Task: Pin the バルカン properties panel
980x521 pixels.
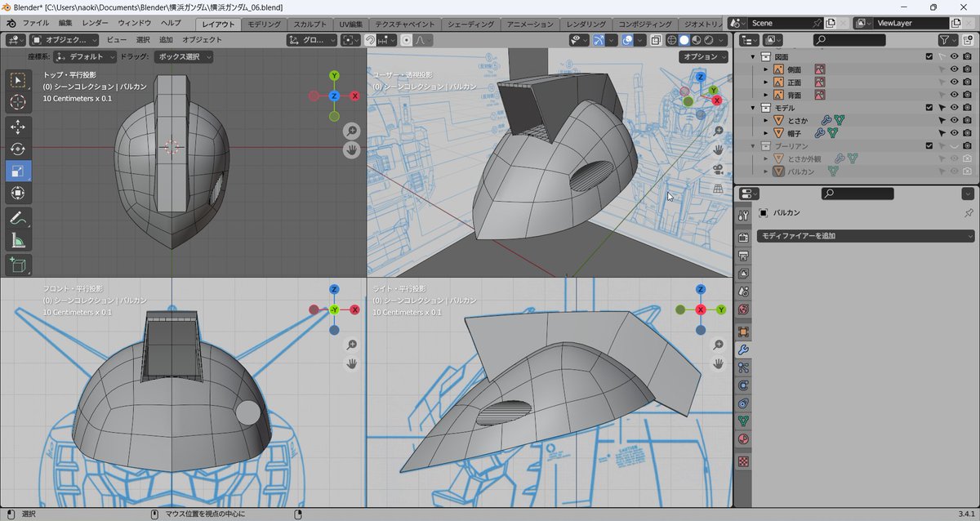Action: [x=969, y=212]
